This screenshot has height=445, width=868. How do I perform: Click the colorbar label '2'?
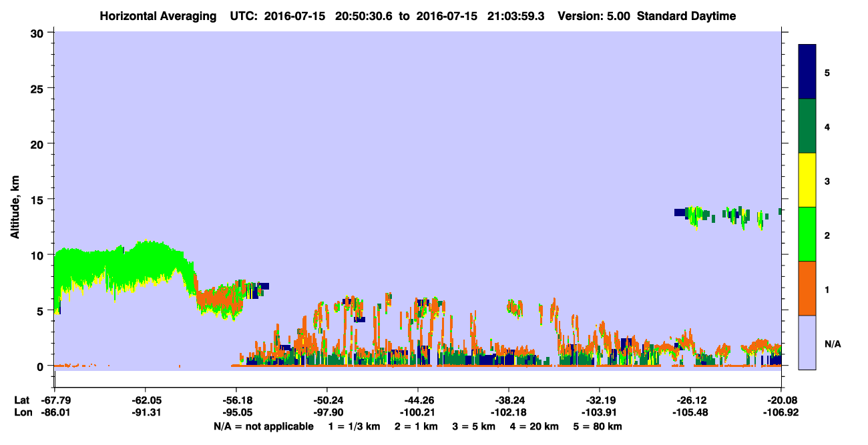827,235
